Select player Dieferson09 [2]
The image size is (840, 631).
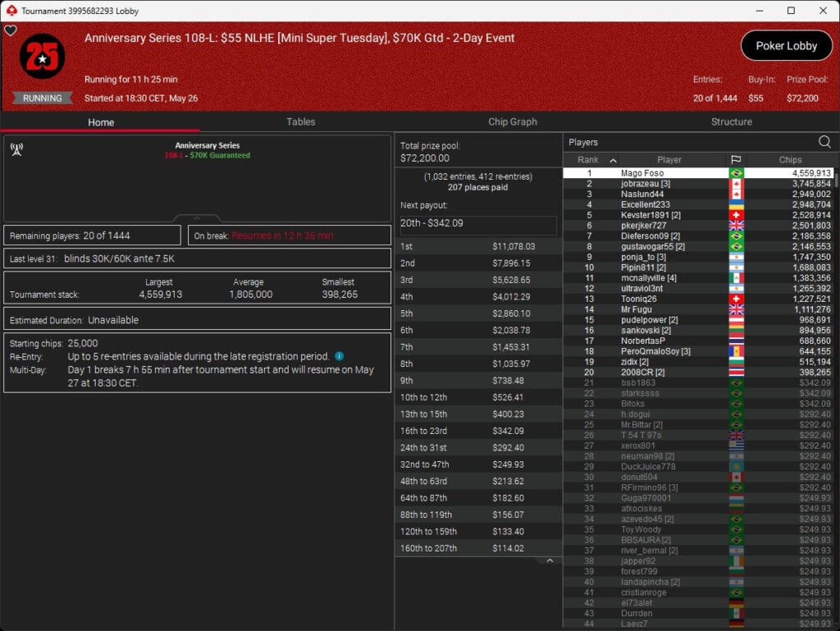699,235
